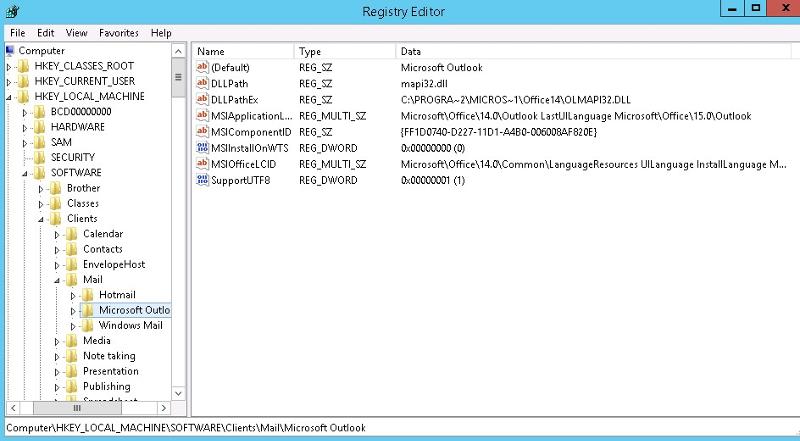The width and height of the screenshot is (800, 441).
Task: Collapse the HKEY_LOCAL_MACHINE node
Action: pyautogui.click(x=9, y=97)
